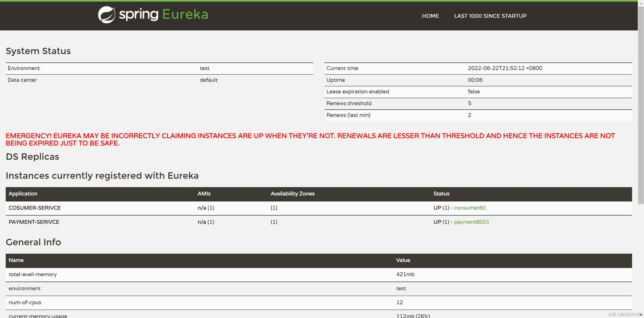The image size is (644, 318).
Task: Click the Status column header
Action: (441, 194)
